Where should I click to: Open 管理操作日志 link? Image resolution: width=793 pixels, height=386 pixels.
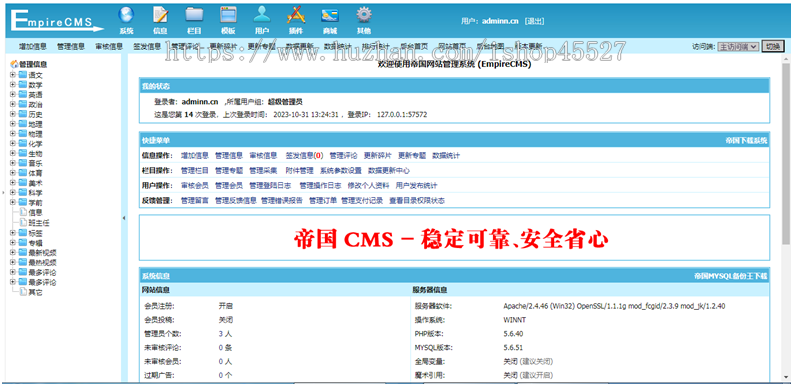[320, 185]
